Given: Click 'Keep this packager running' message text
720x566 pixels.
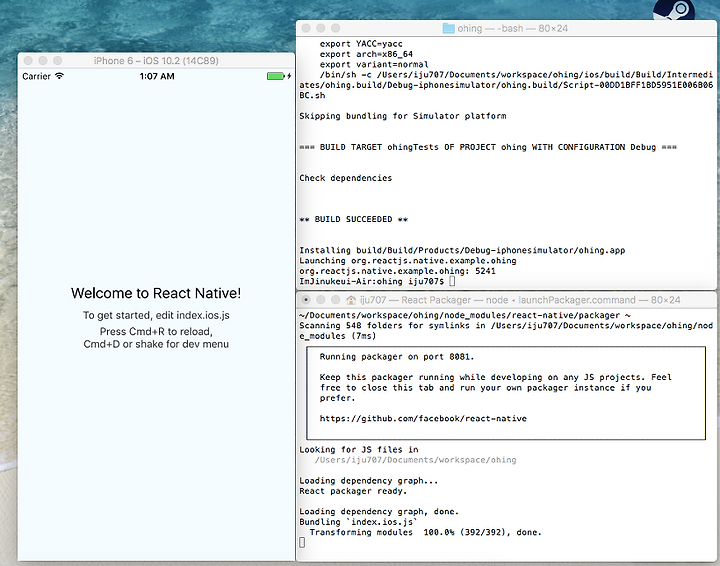Looking at the screenshot, I should pyautogui.click(x=495, y=387).
